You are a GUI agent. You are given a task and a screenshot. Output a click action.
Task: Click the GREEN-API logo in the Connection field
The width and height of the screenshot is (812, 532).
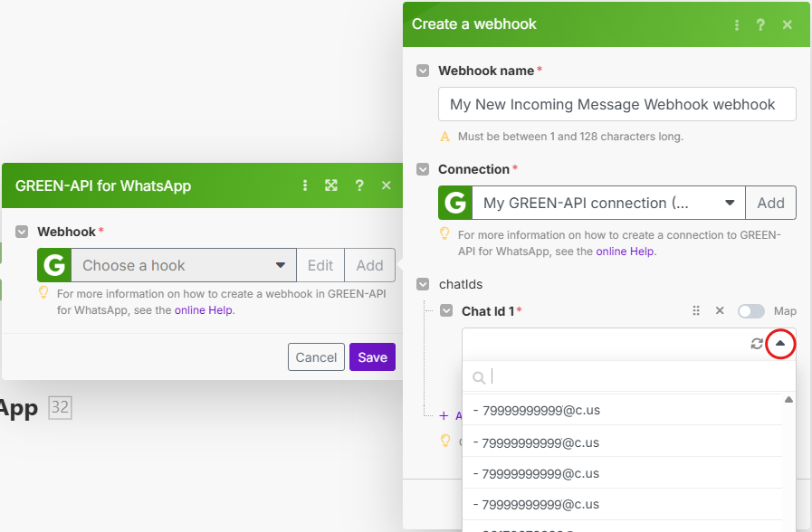454,203
